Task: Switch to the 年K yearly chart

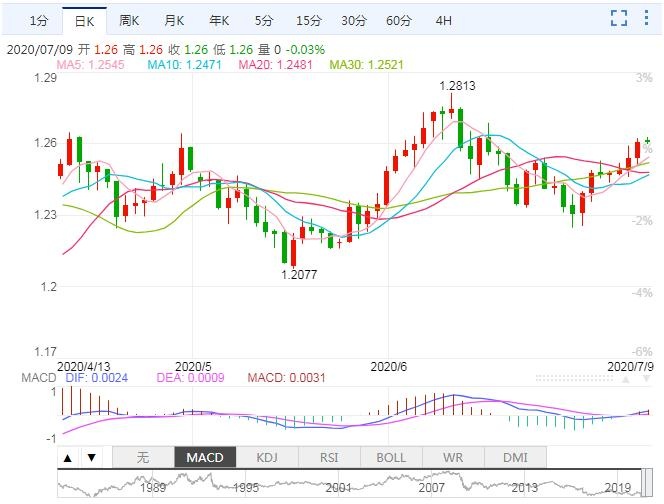Action: (x=219, y=20)
